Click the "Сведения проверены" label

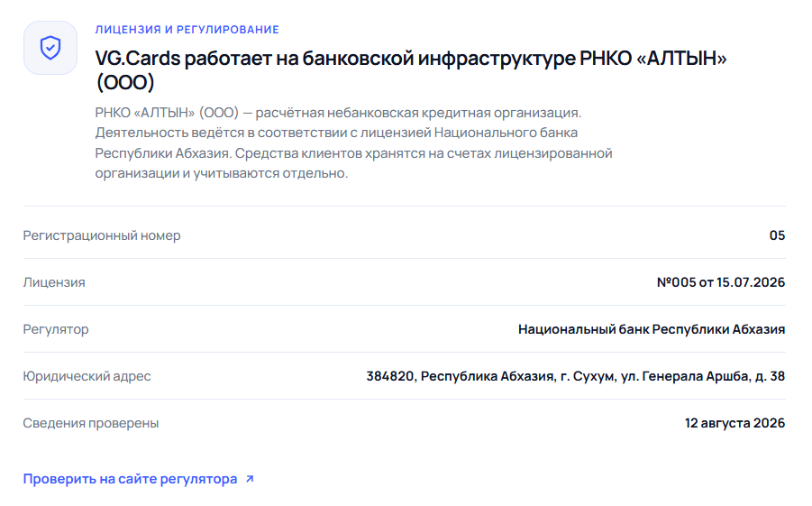pos(91,423)
